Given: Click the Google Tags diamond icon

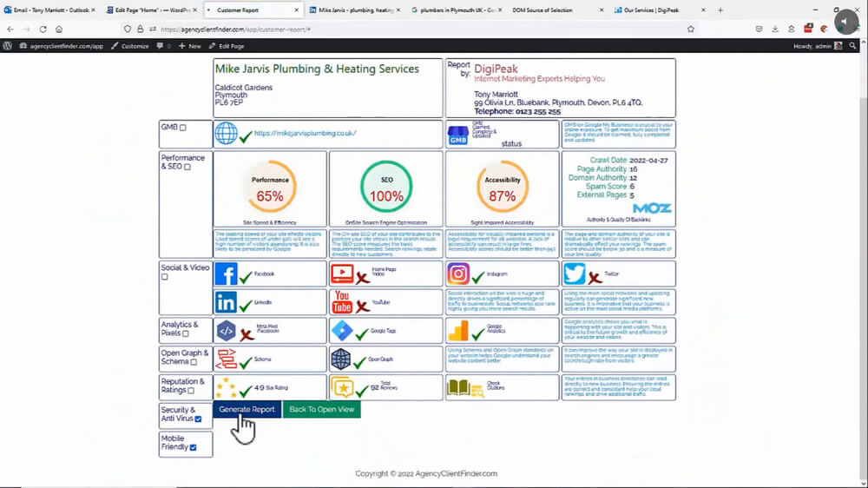Looking at the screenshot, I should click(x=342, y=331).
